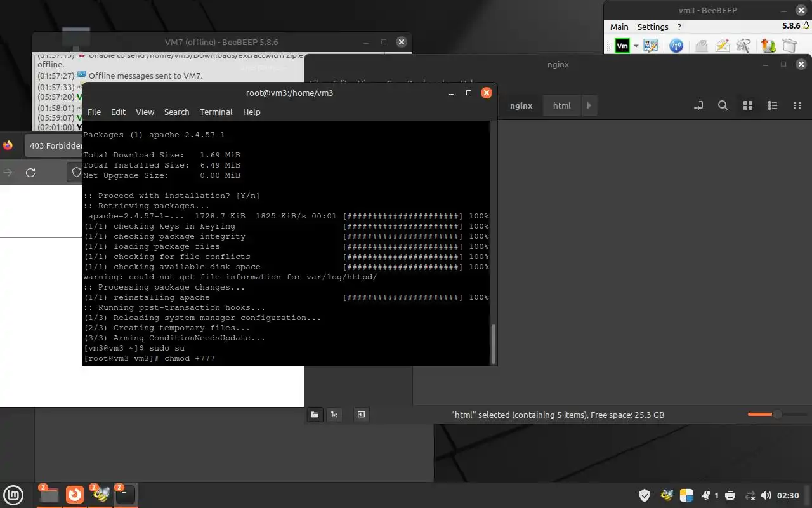This screenshot has height=508, width=812.
Task: Hide the sidebar in file manager
Action: pos(361,415)
